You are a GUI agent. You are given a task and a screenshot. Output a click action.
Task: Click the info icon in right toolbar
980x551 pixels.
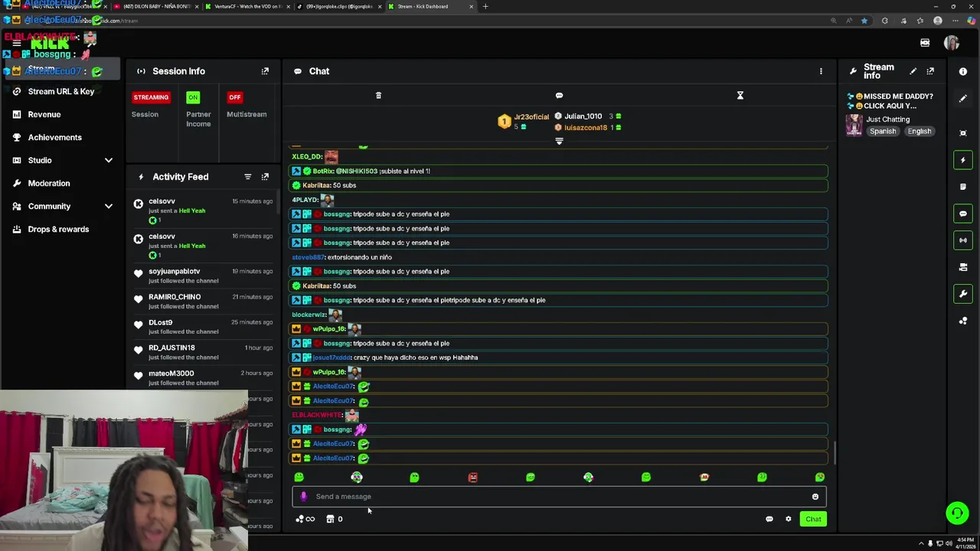963,71
